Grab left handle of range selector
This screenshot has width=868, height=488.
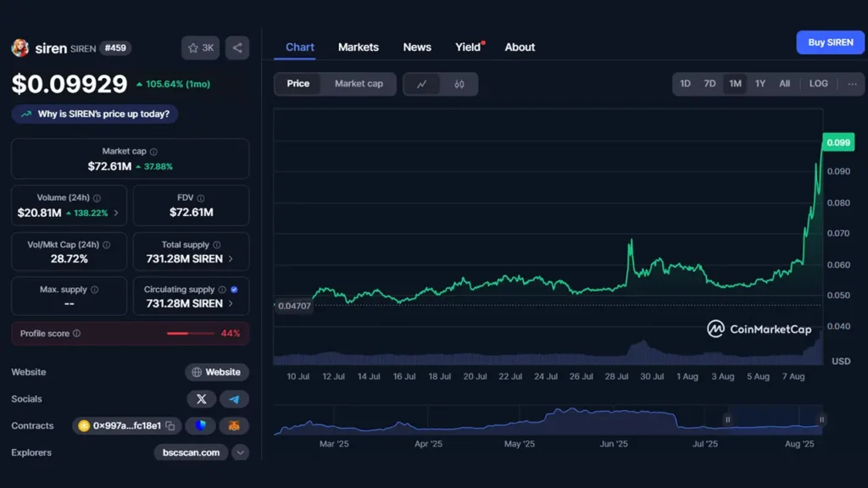coord(727,420)
